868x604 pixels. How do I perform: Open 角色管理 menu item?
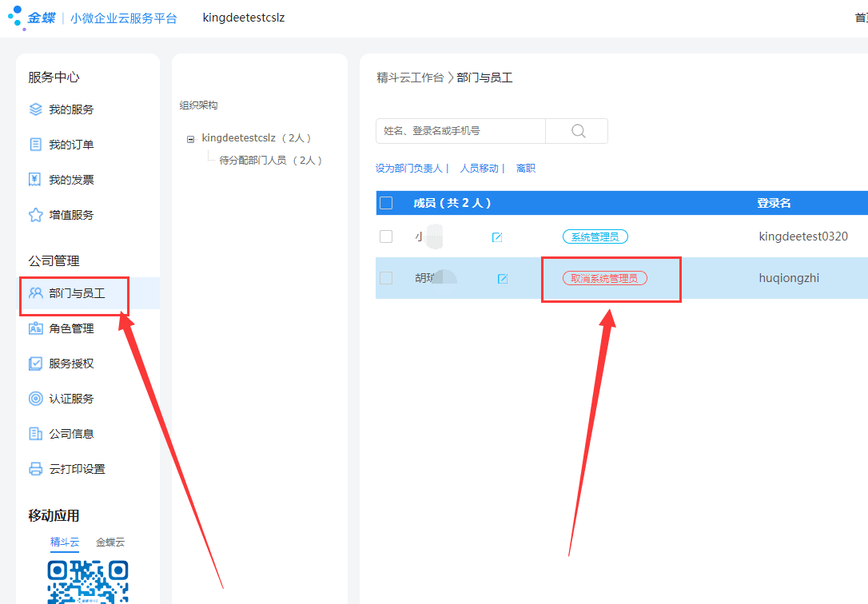pyautogui.click(x=71, y=328)
